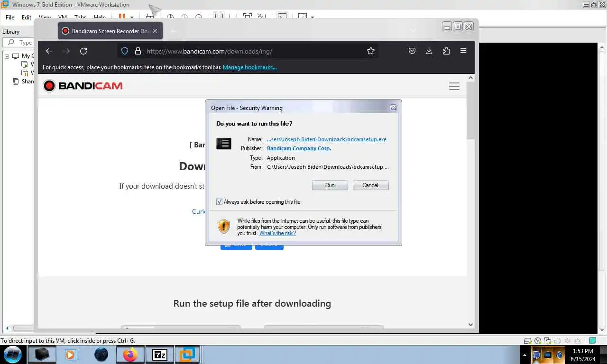Click the VMware hard disk status icon

(x=527, y=341)
